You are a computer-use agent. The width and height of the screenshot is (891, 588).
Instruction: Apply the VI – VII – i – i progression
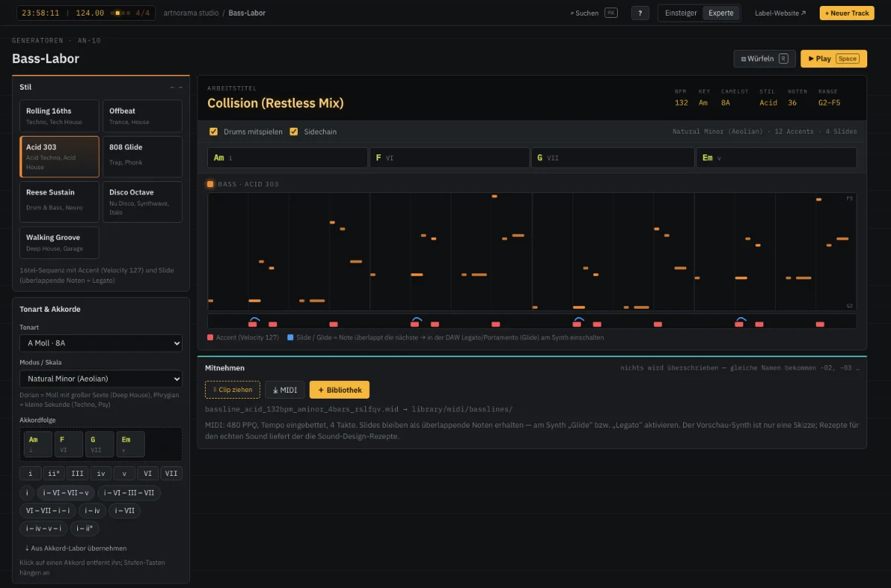(x=48, y=511)
